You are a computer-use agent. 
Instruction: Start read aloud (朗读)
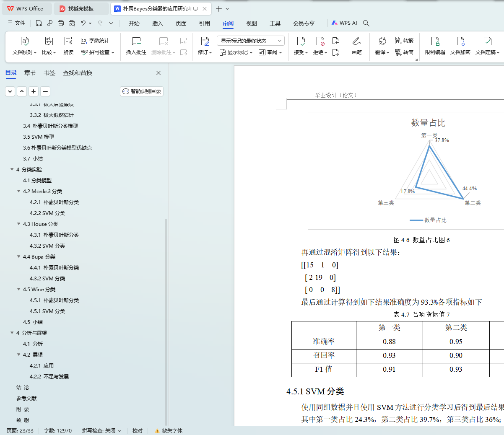(x=68, y=46)
